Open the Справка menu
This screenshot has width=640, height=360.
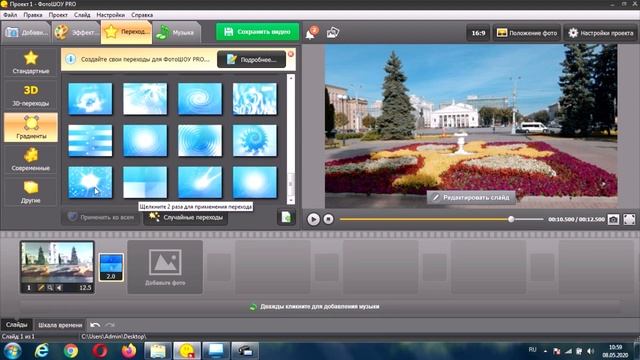(142, 15)
